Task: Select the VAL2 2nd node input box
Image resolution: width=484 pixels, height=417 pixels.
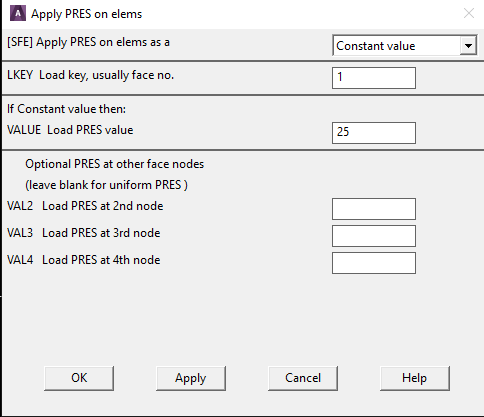Action: [374, 209]
